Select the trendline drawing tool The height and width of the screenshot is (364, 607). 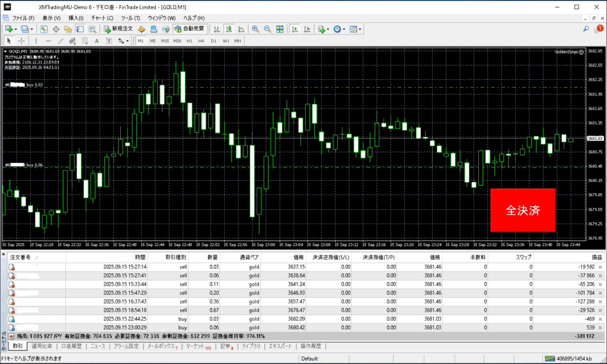[61, 41]
